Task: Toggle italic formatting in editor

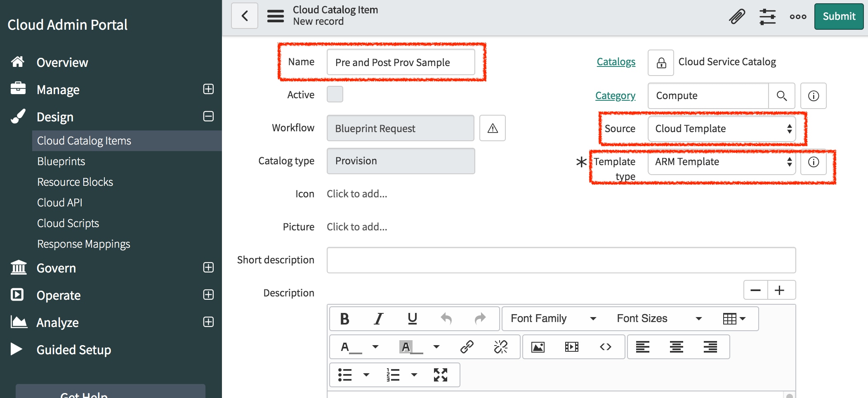Action: [378, 319]
